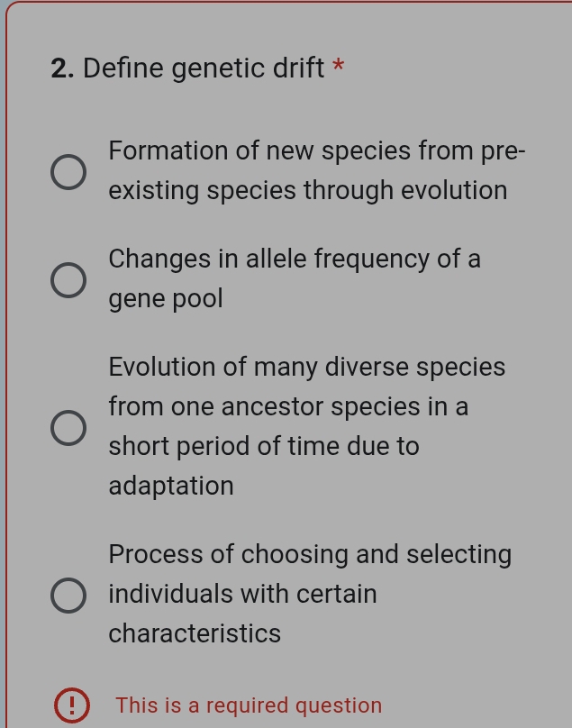
Task: Choose the option about 'Evolution of many diverse species'
Action: point(68,426)
